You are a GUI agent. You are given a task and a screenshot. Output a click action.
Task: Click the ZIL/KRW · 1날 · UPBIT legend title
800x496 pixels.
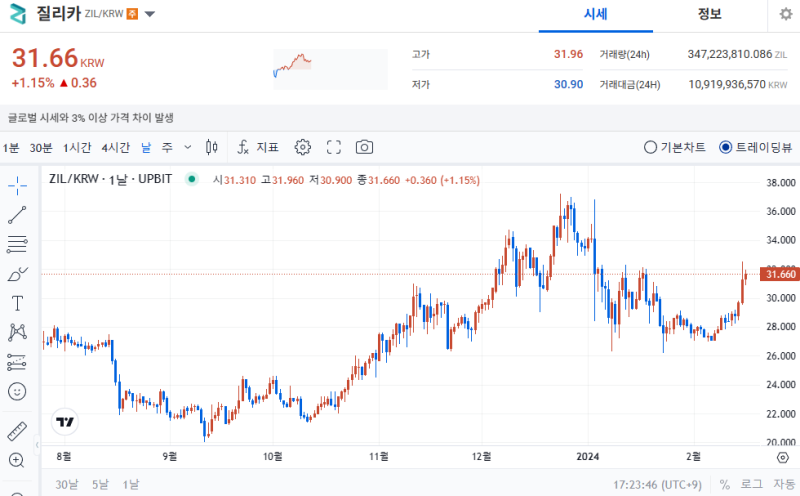(x=110, y=179)
